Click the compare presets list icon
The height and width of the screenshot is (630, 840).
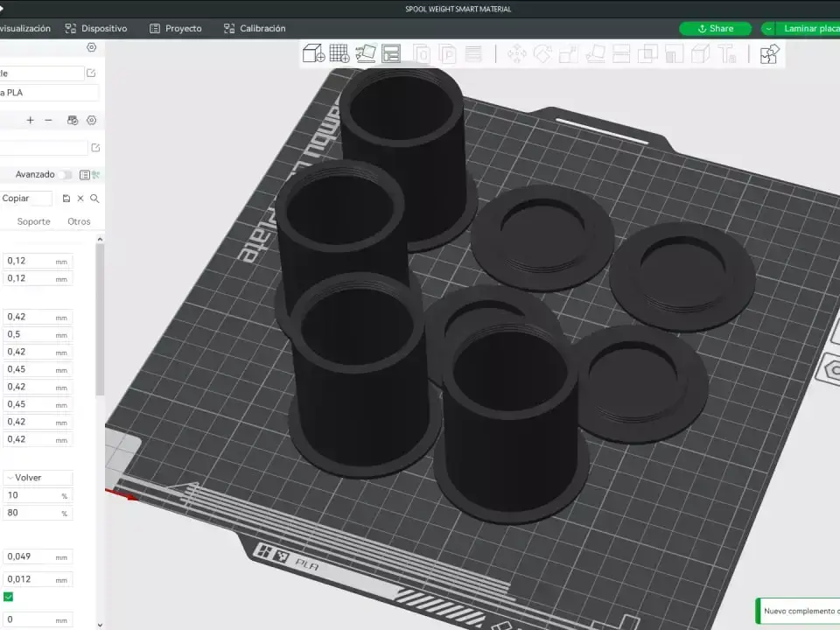pos(85,175)
